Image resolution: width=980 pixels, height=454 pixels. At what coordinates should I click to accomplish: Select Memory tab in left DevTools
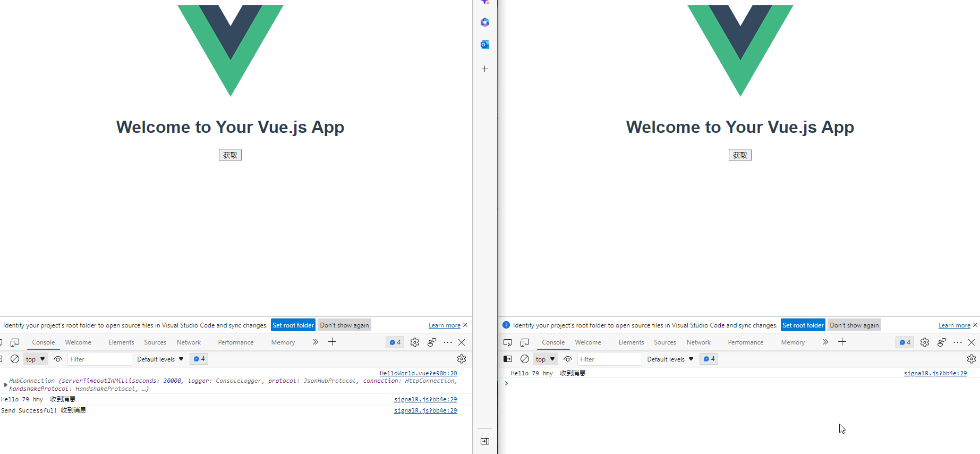283,342
